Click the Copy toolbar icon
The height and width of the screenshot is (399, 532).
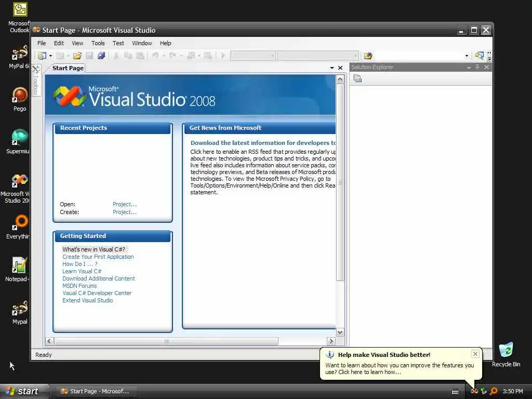[128, 56]
